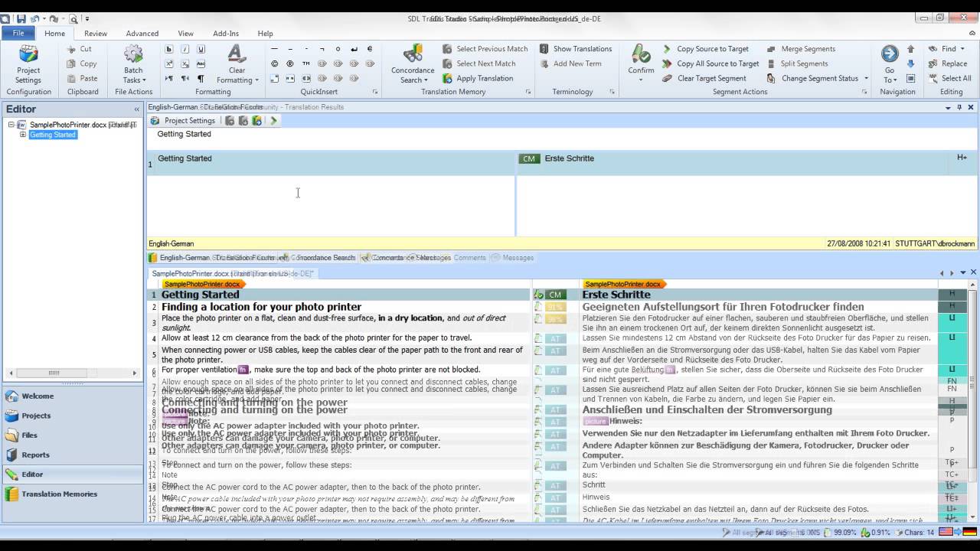Image resolution: width=980 pixels, height=551 pixels.
Task: Expand QuickInsert group dialog launcher
Action: tap(375, 92)
